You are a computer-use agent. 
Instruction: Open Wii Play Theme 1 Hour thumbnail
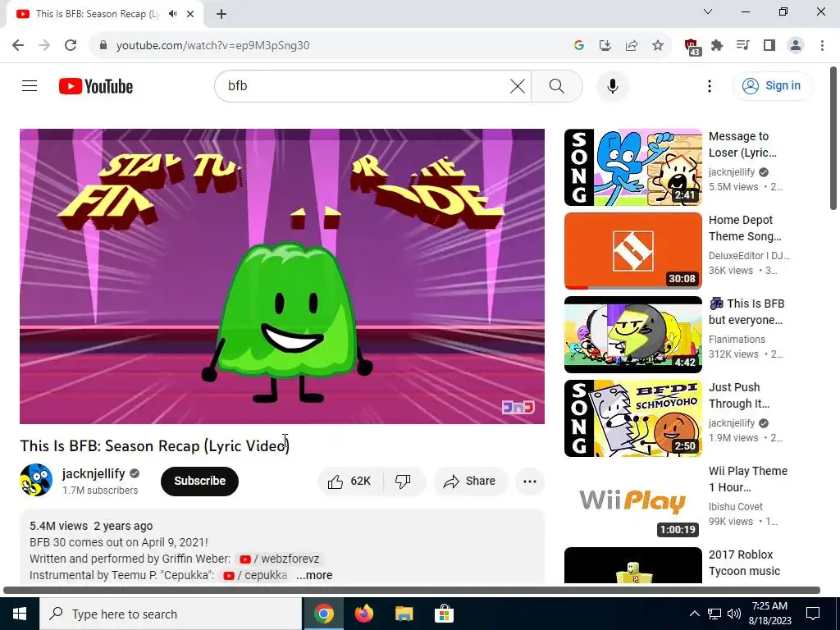632,501
